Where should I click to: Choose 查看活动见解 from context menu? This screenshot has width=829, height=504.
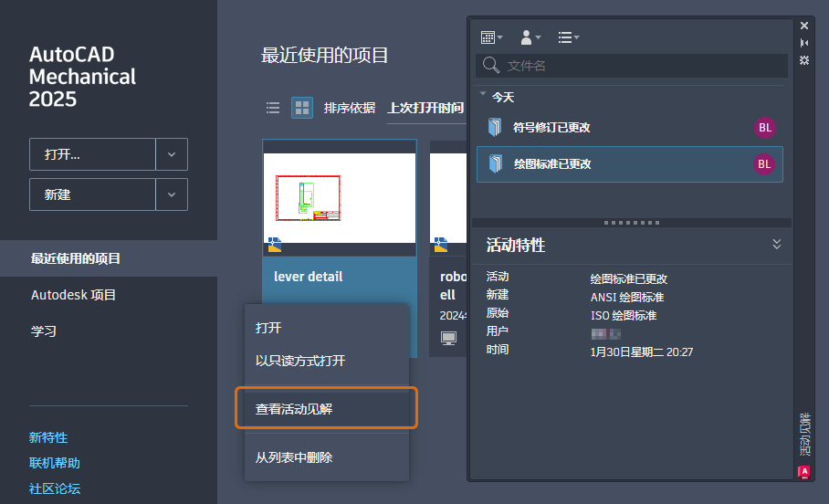tap(327, 409)
